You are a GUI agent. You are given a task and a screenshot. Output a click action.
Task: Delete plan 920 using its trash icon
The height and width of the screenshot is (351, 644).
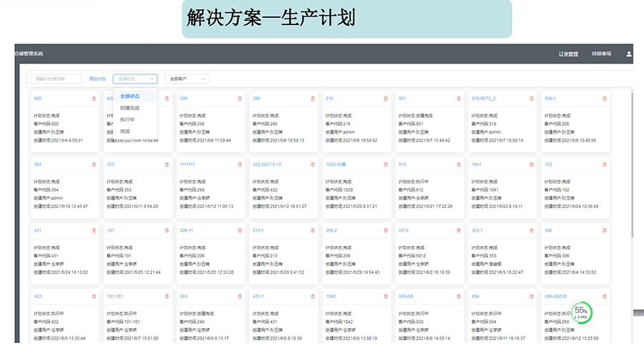94,99
